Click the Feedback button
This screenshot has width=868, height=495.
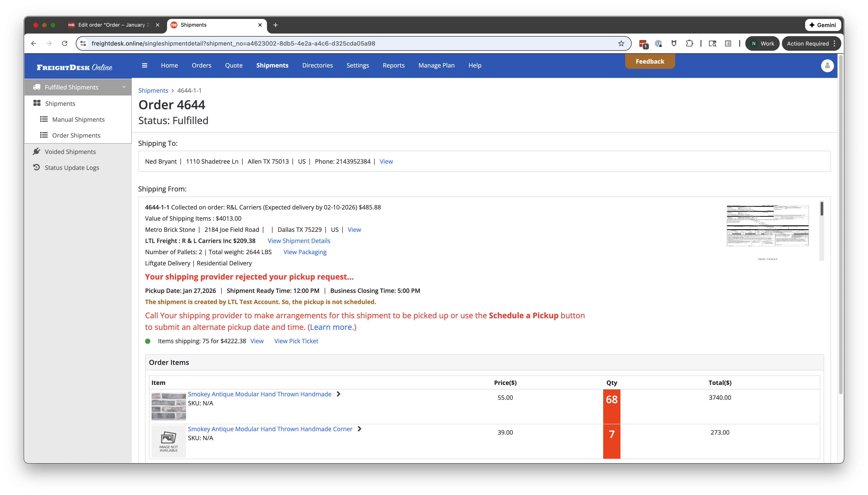point(649,61)
